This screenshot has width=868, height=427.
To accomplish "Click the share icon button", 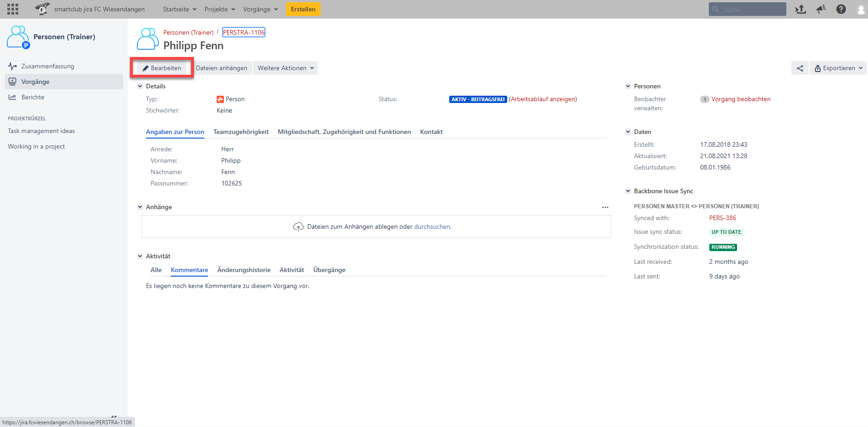I will (x=800, y=68).
